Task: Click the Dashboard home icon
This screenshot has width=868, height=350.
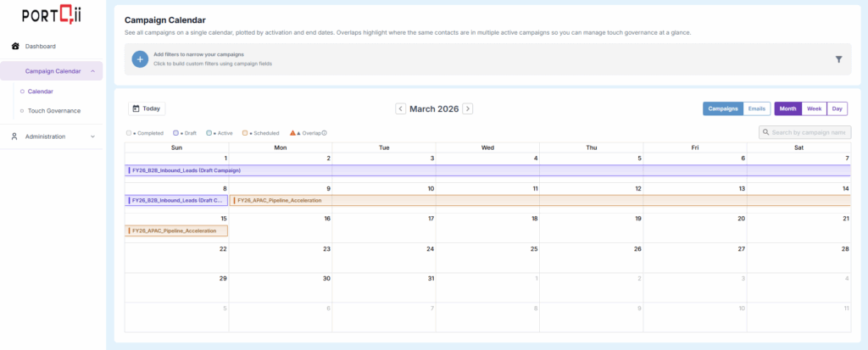Action: pos(15,46)
